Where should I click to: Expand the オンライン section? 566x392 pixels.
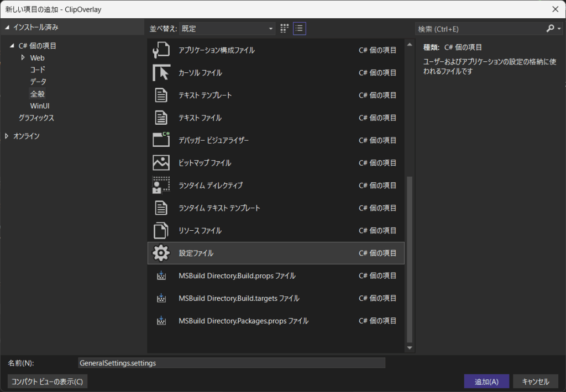(x=7, y=136)
